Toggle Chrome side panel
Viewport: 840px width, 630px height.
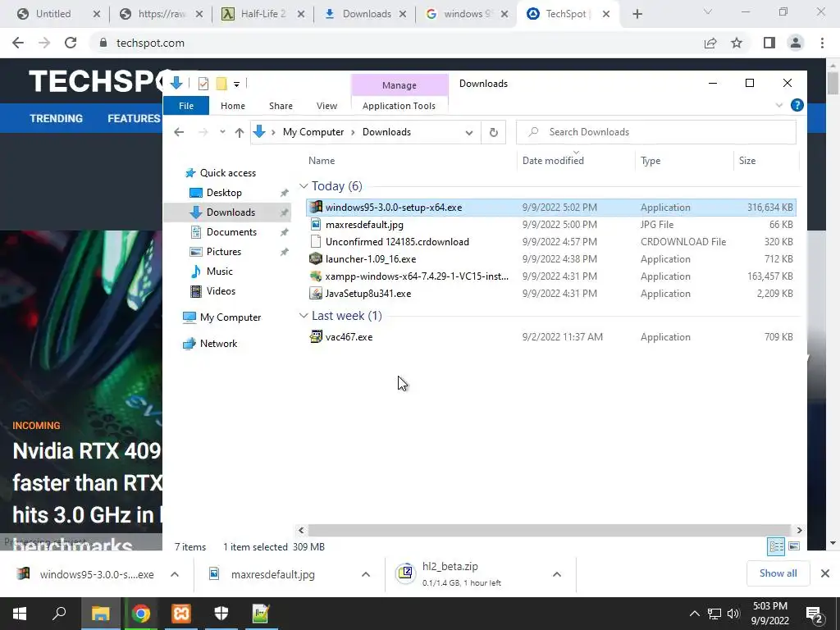769,43
